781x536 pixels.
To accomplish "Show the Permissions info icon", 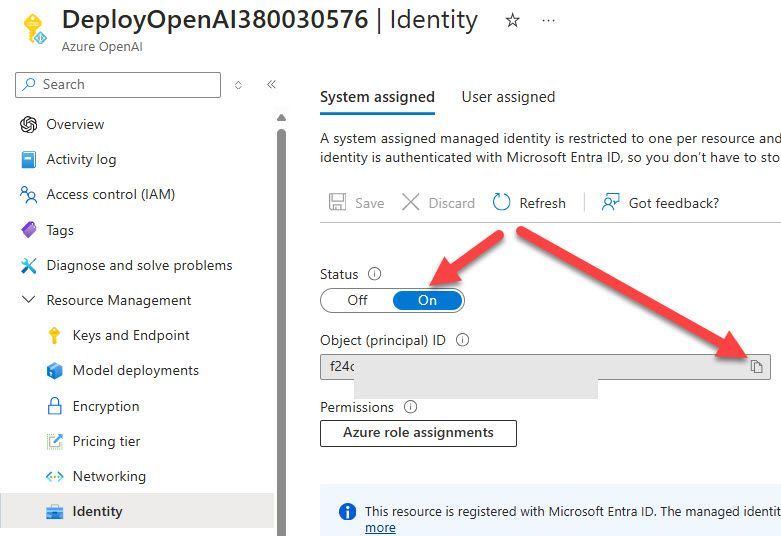I will 410,407.
